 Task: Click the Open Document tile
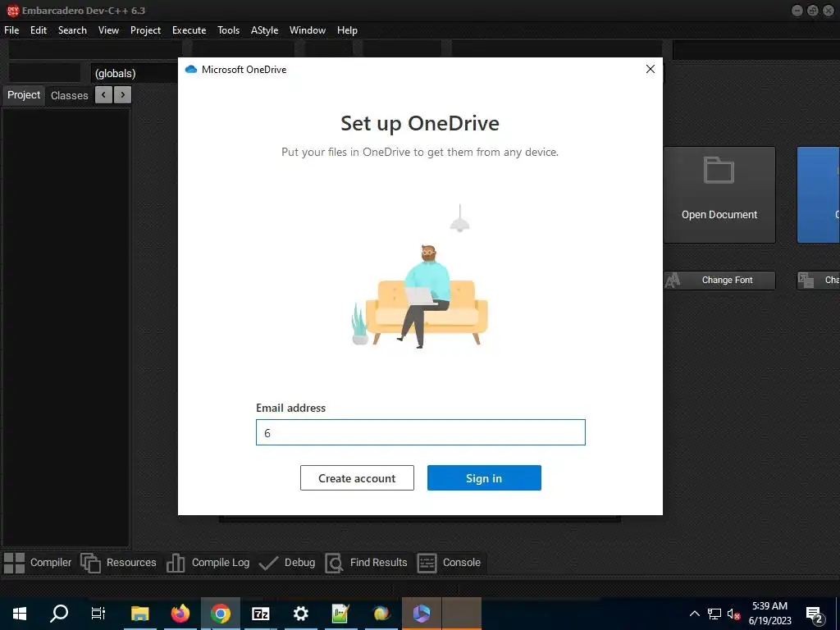pyautogui.click(x=719, y=195)
